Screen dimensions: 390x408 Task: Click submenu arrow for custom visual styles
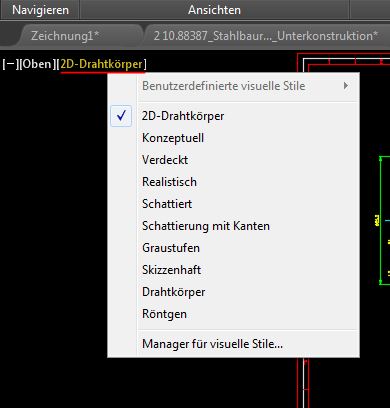coord(346,86)
